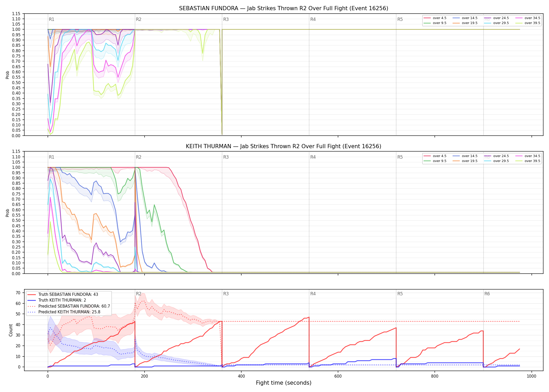
Task: Click the SEBASTIAN FUNDORA chart title
Action: coord(283,8)
